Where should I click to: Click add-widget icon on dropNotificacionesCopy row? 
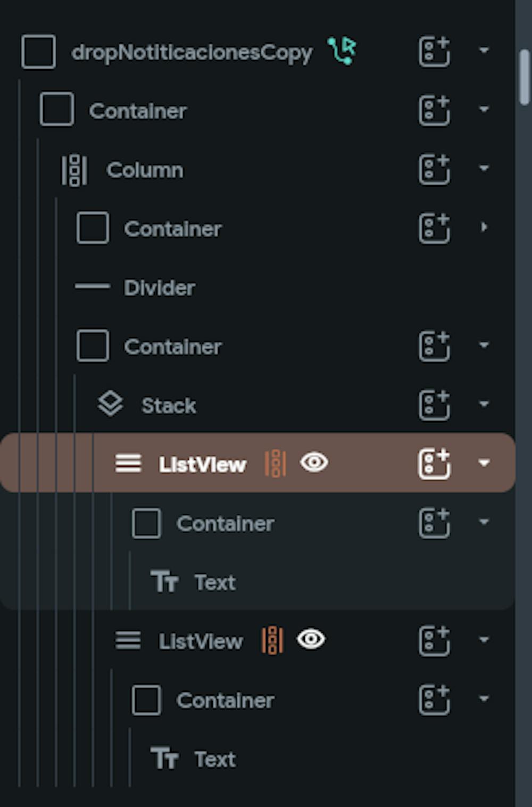coord(434,52)
